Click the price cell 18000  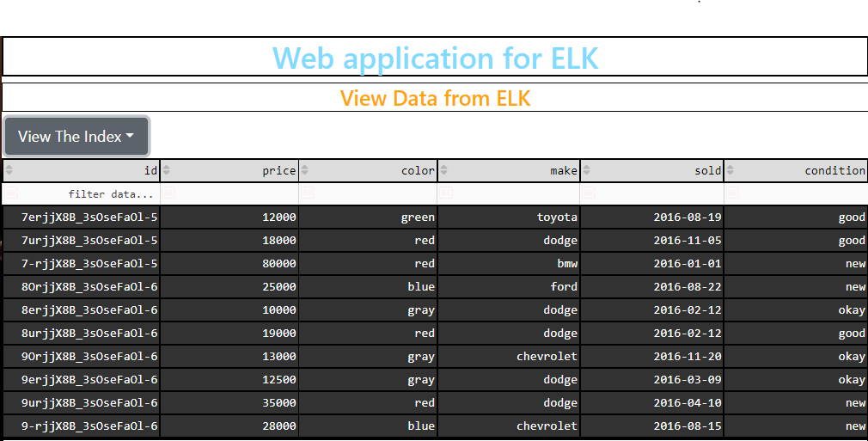[x=229, y=241]
